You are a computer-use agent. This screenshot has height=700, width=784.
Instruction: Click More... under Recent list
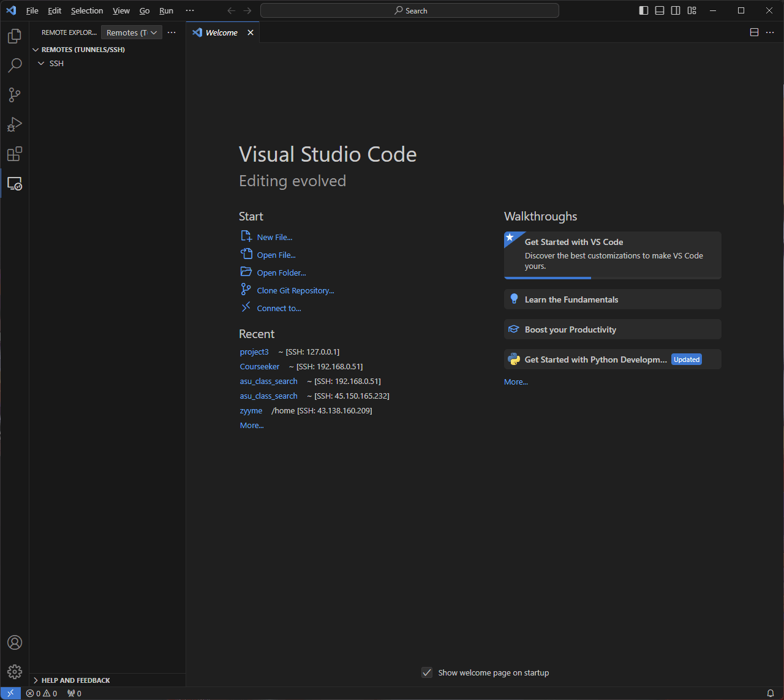pos(252,426)
